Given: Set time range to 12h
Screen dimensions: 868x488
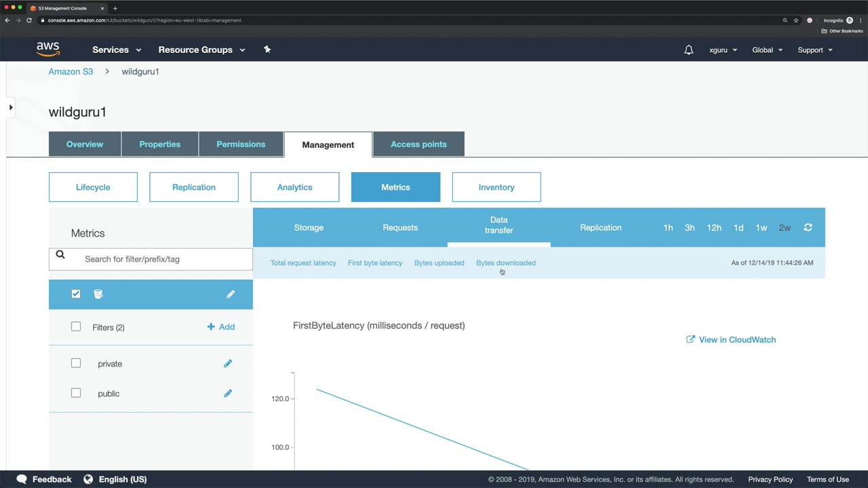Looking at the screenshot, I should (714, 228).
